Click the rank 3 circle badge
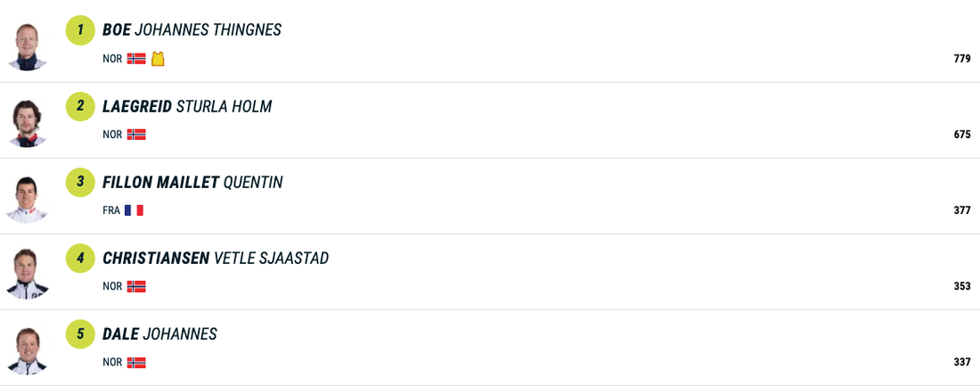980x386 pixels. tap(80, 183)
